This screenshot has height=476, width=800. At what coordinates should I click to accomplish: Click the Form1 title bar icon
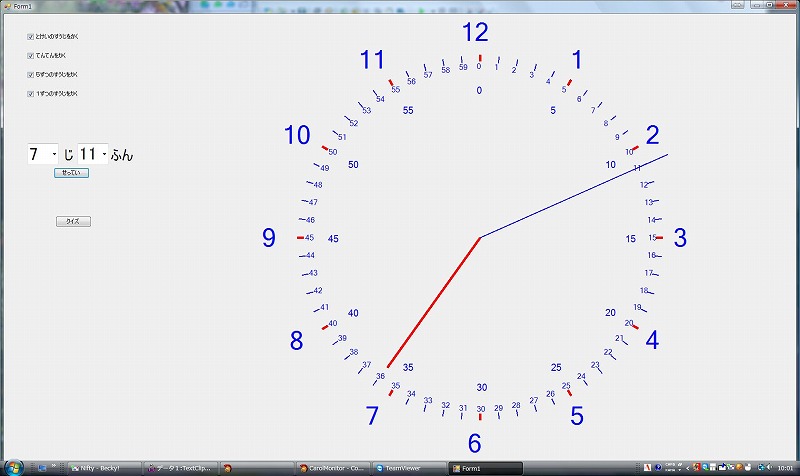(7, 6)
